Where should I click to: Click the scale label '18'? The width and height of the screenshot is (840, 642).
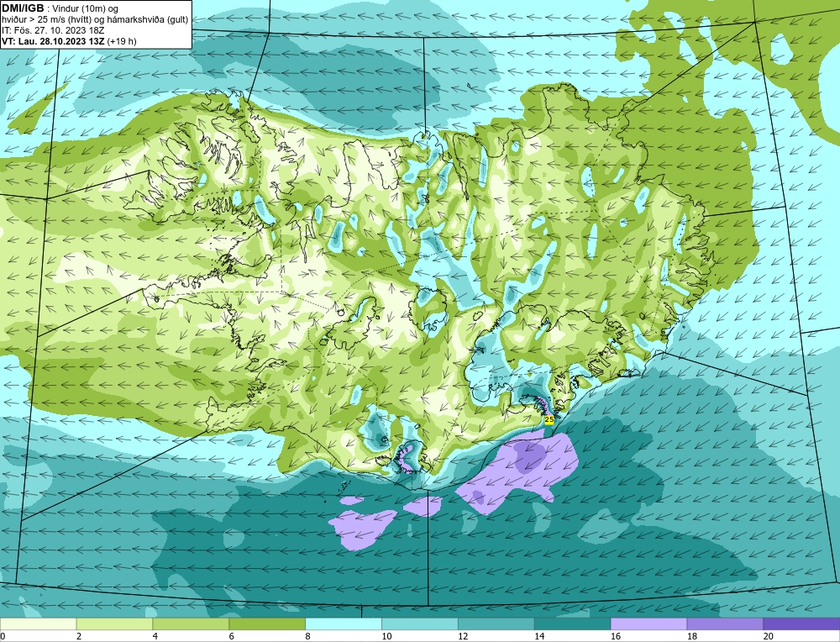click(691, 636)
